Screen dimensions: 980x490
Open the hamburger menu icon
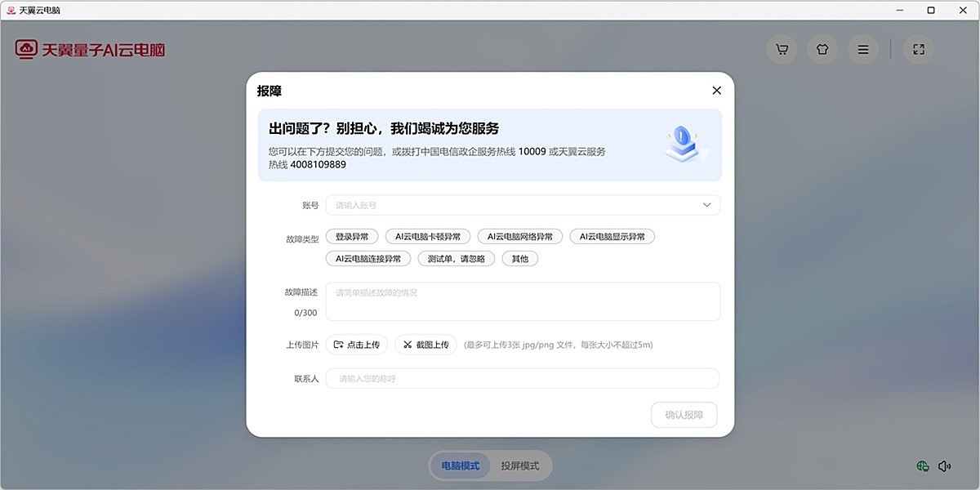pyautogui.click(x=862, y=49)
